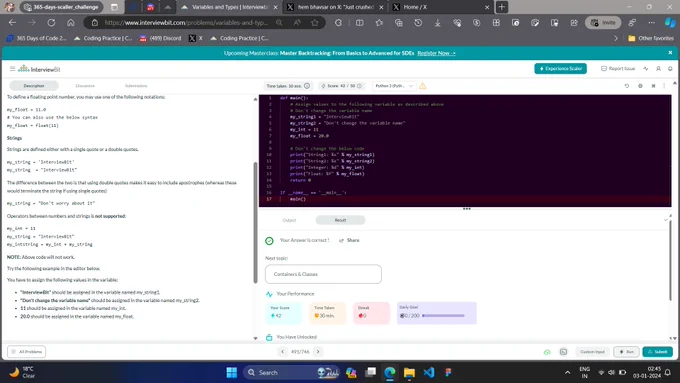The image size is (680, 383).
Task: Go to the previous problem arrow
Action: coord(282,352)
